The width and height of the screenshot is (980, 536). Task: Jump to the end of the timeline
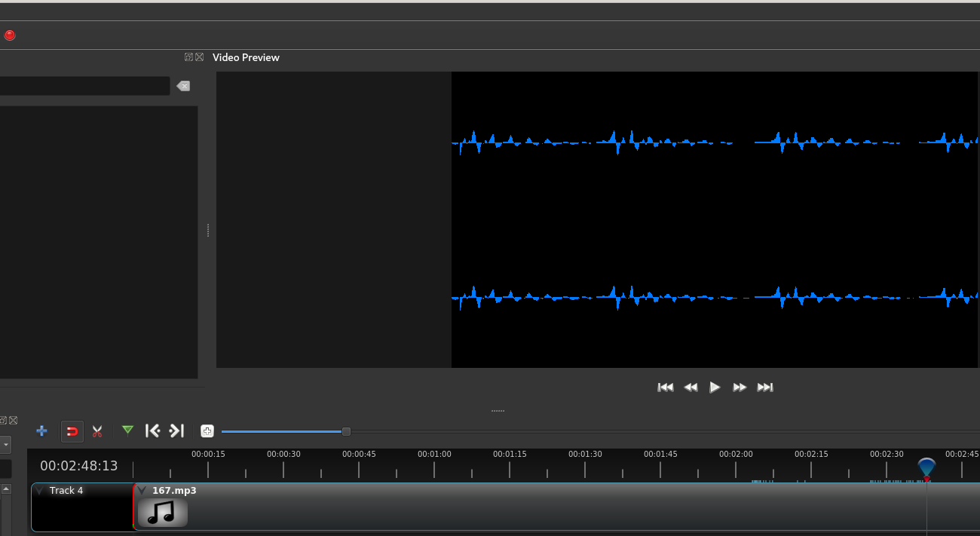pyautogui.click(x=765, y=387)
